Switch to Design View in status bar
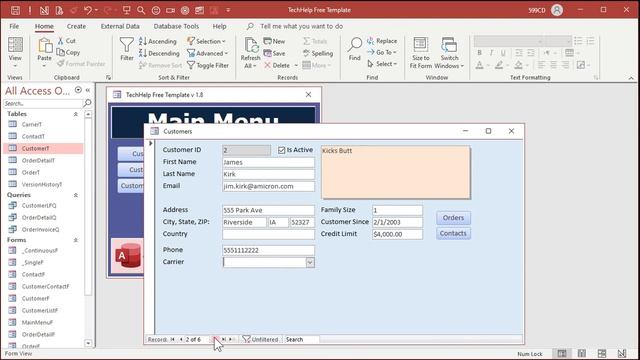 (x=622, y=353)
